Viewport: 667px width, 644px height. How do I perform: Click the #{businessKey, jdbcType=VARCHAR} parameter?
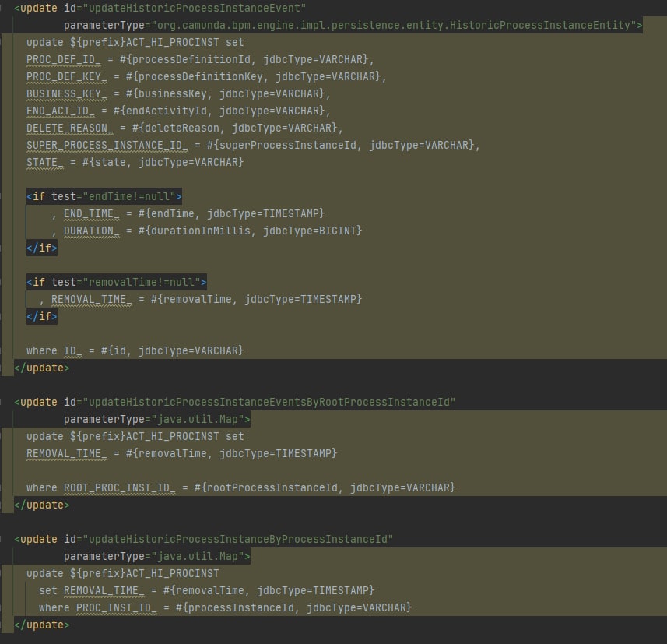tap(225, 93)
